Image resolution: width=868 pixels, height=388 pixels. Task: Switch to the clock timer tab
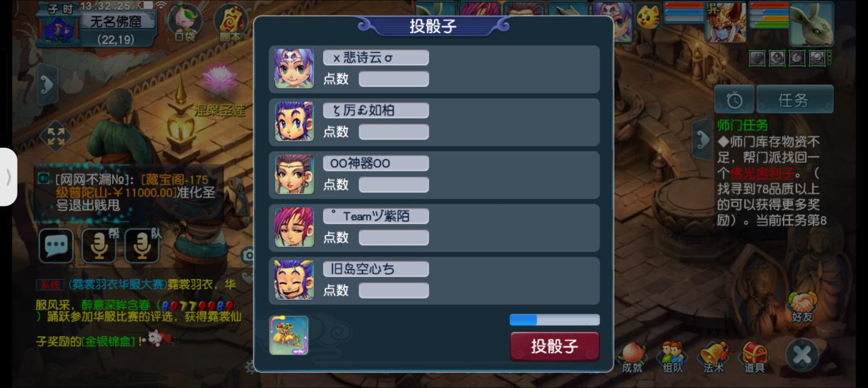point(734,100)
